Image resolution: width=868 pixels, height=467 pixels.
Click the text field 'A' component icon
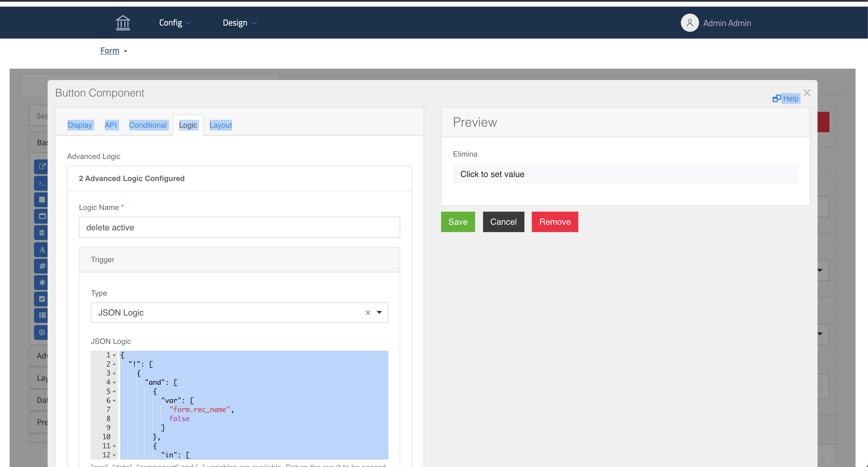pos(42,250)
